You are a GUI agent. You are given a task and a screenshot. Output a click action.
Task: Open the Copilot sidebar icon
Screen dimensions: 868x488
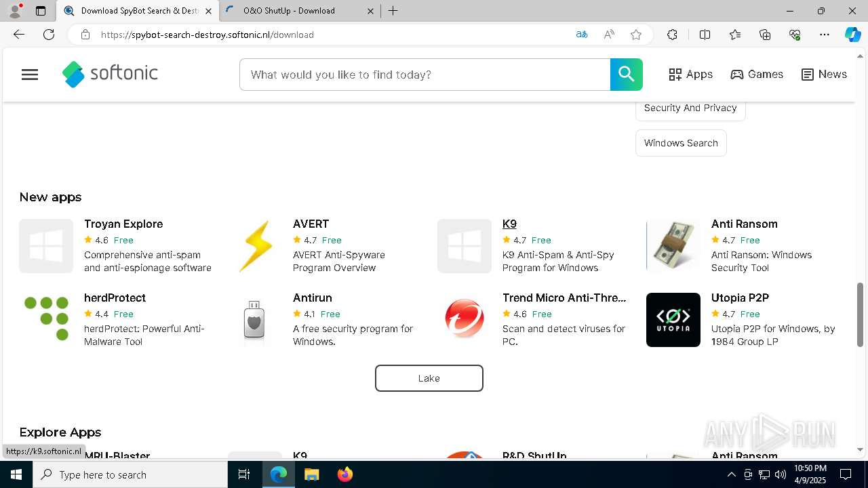tap(852, 35)
